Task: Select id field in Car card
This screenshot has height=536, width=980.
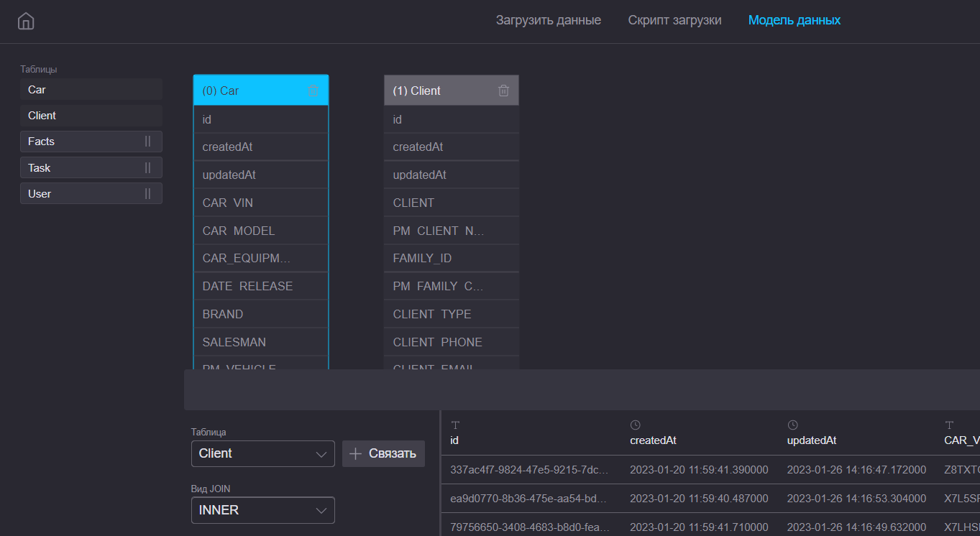Action: pyautogui.click(x=261, y=119)
